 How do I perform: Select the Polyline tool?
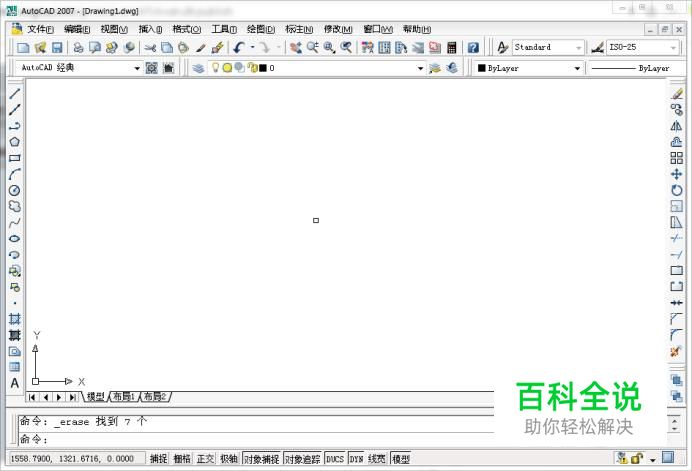[x=15, y=126]
